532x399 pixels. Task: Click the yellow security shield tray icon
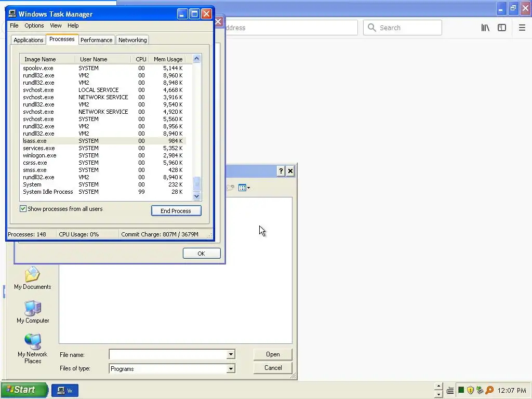[x=470, y=390]
